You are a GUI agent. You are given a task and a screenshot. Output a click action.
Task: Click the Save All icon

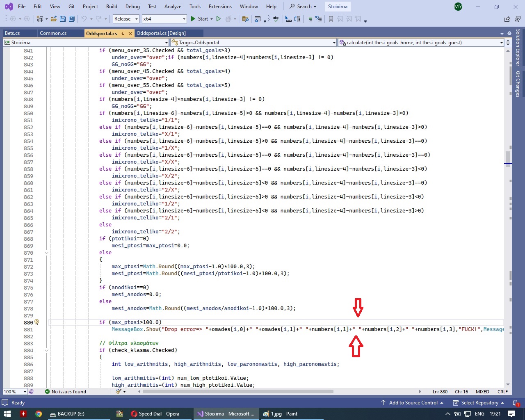point(72,19)
